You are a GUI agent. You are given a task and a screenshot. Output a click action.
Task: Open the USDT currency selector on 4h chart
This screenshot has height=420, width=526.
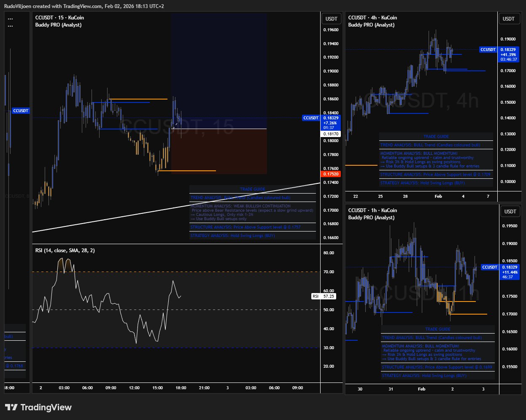coord(509,19)
